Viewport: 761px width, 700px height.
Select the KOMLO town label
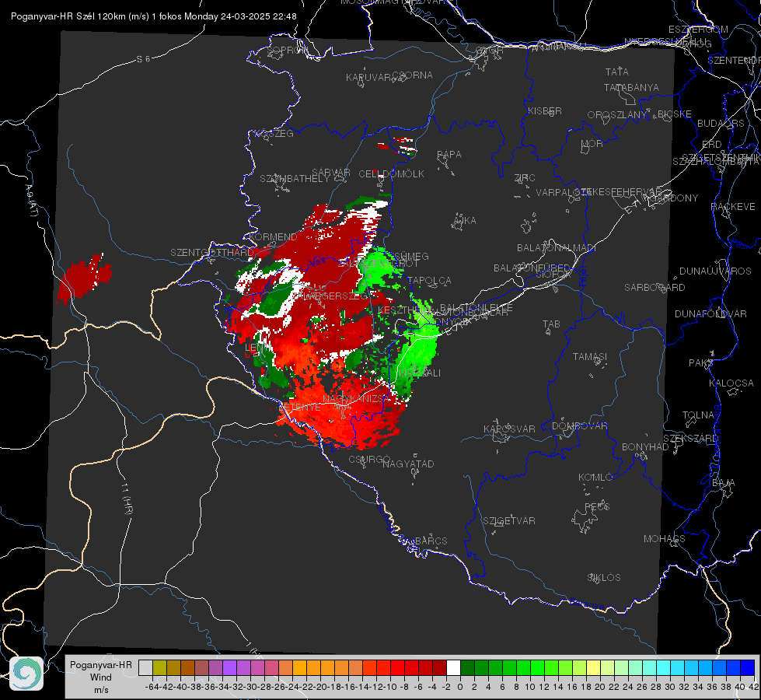pos(595,478)
